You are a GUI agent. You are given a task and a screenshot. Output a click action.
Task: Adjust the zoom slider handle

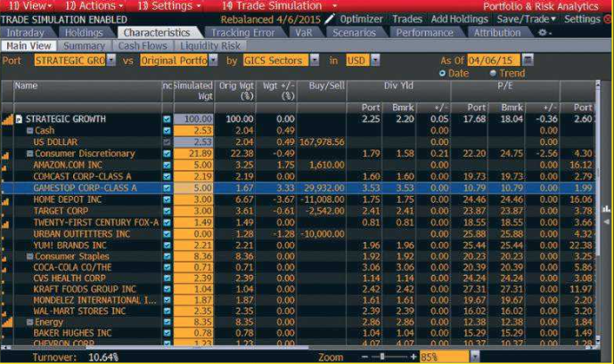click(381, 357)
